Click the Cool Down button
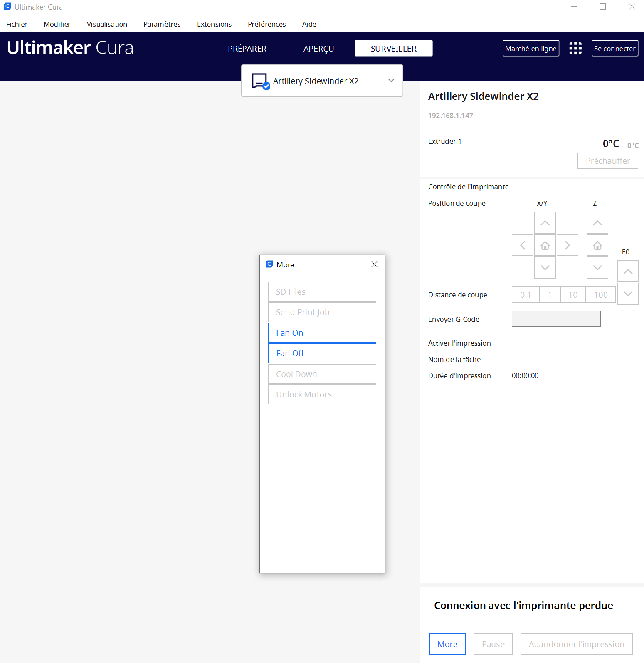Viewport: 644px width, 663px height. [x=322, y=374]
